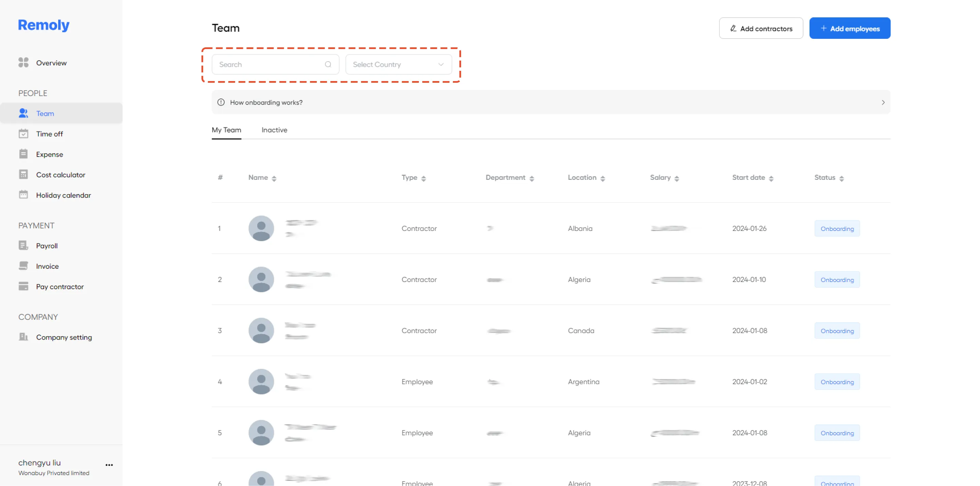Click the Add employees button
This screenshot has height=486, width=980.
[x=850, y=28]
